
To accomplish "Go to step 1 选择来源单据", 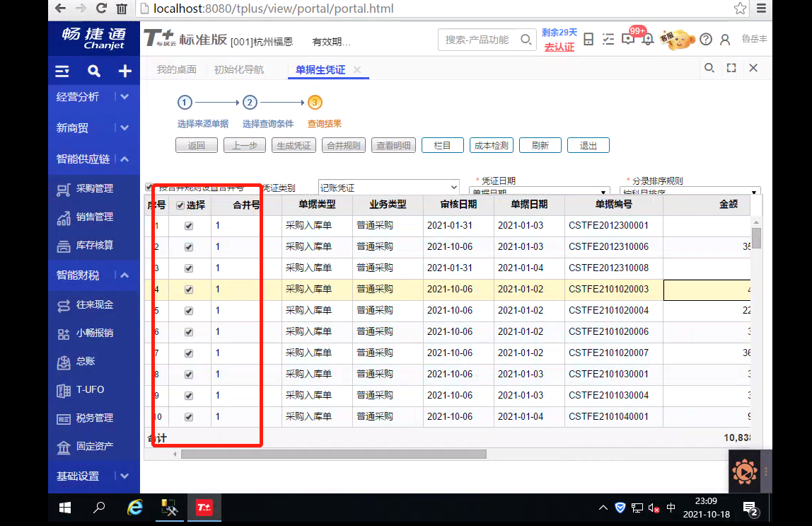I will point(185,103).
